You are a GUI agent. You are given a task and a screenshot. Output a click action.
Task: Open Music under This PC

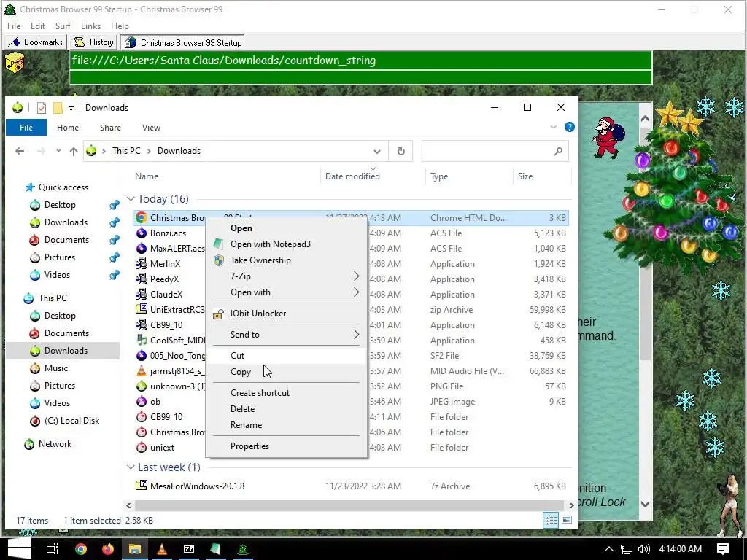(55, 368)
